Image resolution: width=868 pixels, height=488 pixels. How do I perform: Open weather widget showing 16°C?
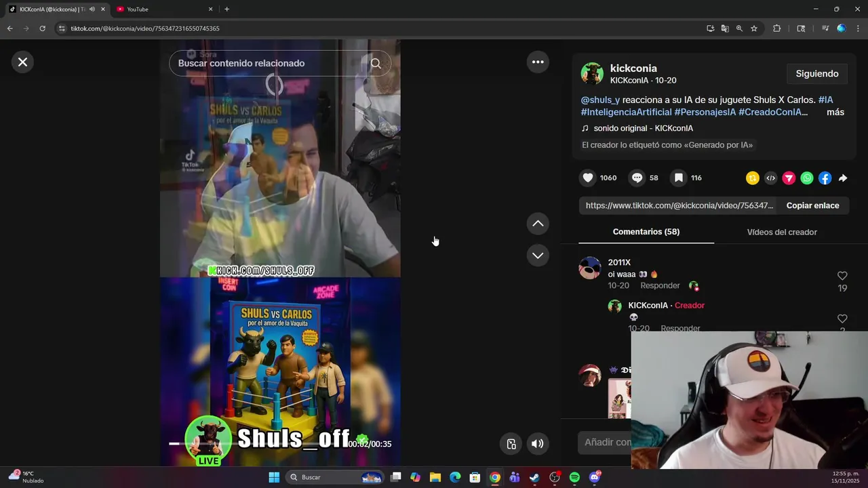pyautogui.click(x=26, y=477)
